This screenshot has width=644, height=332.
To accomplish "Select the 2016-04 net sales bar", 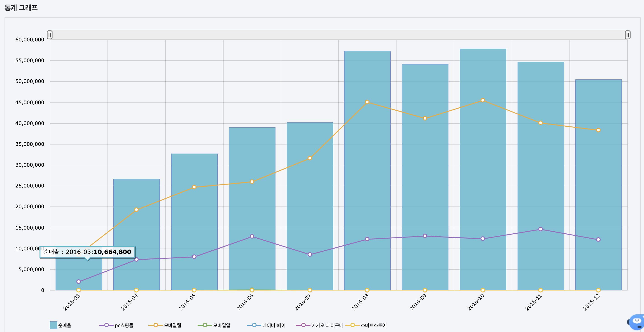I will 136,235.
